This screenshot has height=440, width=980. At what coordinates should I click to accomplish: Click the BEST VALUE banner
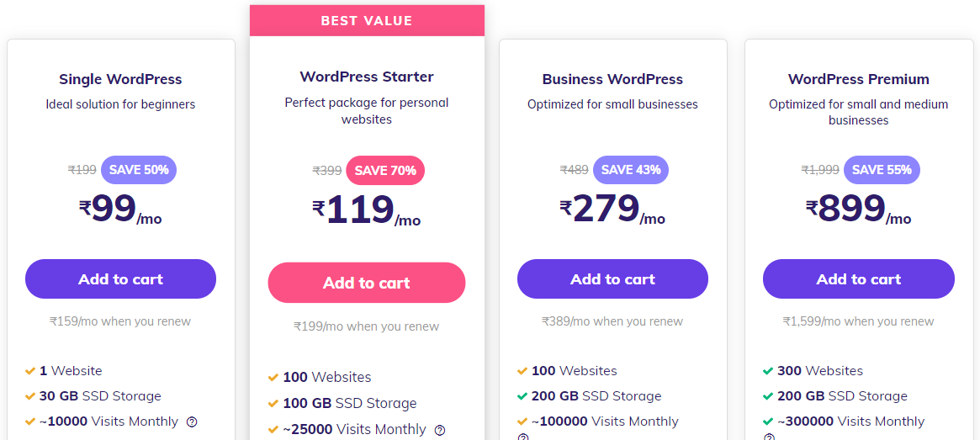367,21
